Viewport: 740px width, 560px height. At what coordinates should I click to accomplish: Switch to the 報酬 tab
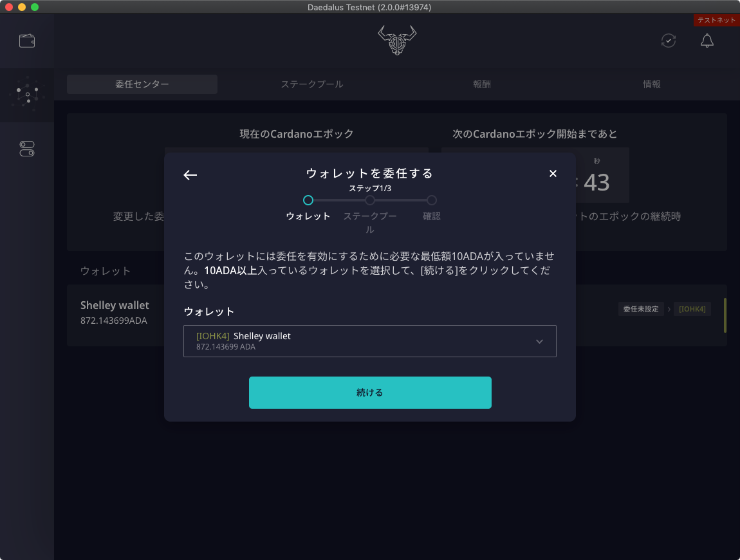[x=481, y=84]
